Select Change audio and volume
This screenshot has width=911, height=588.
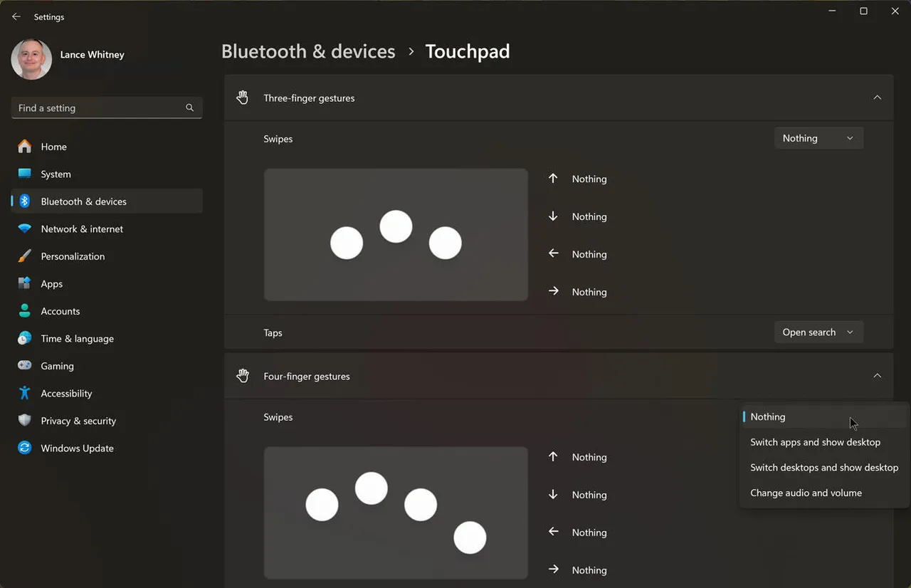click(806, 493)
